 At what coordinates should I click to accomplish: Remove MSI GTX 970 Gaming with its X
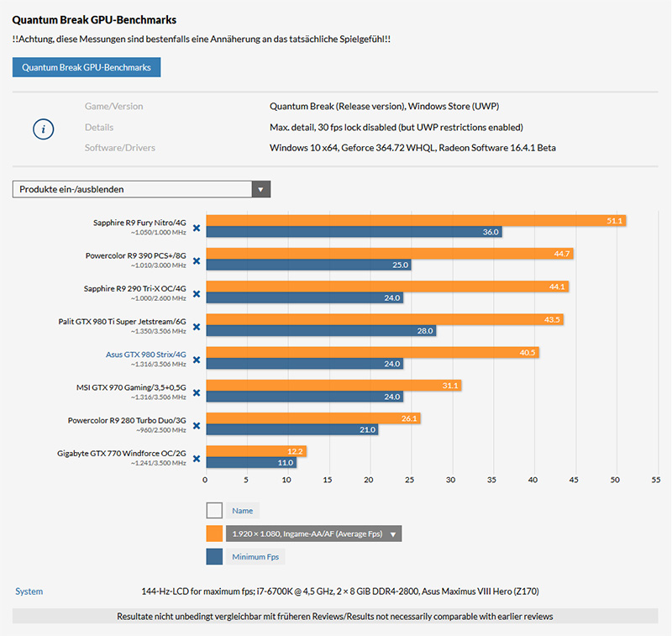coord(197,393)
